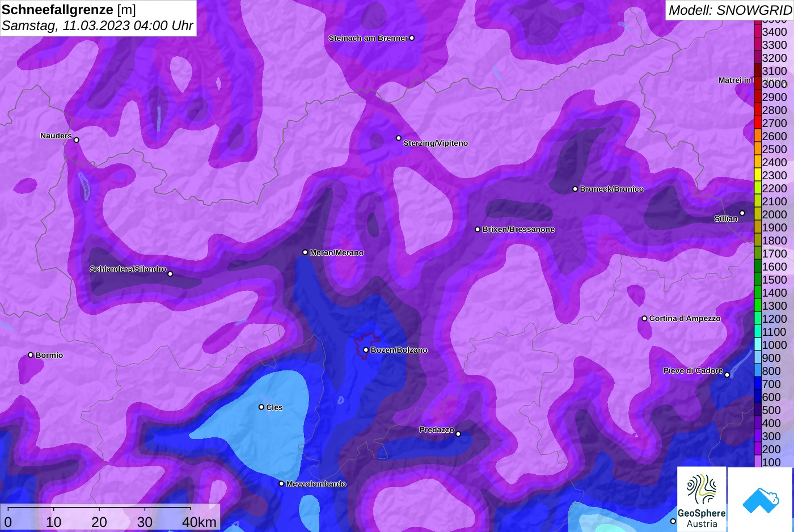Screen dimensions: 794x532
Task: Click the 'Modell: SNOWGRID' label
Action: 730,10
